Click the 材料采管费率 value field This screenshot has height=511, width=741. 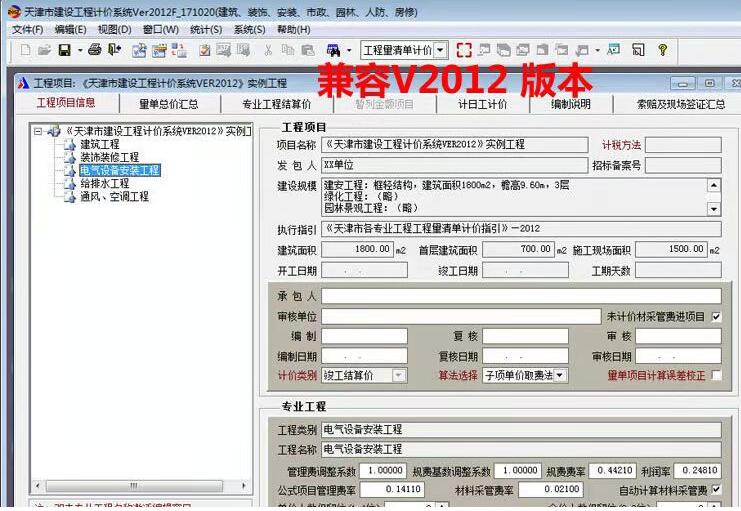tap(551, 489)
